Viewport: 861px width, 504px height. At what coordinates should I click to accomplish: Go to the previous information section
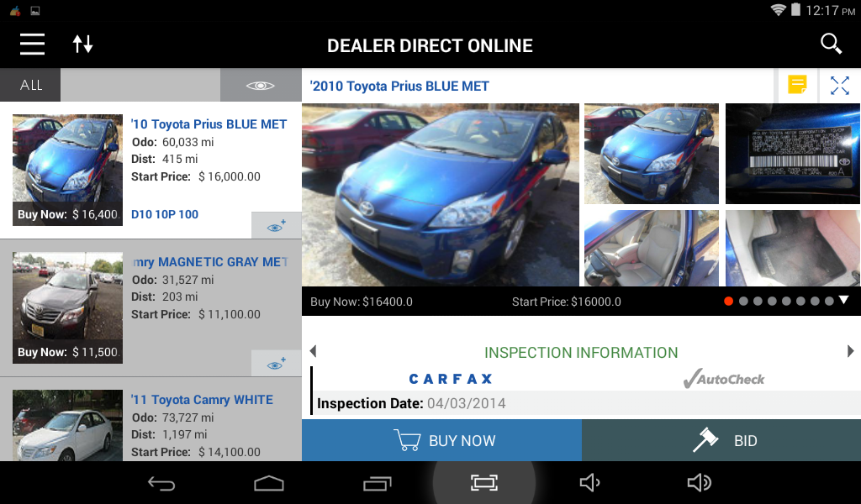313,351
